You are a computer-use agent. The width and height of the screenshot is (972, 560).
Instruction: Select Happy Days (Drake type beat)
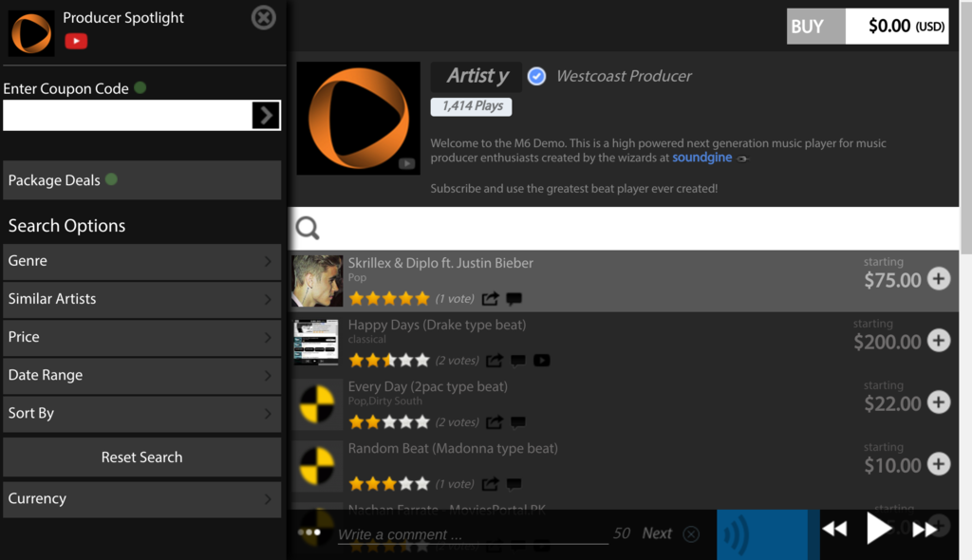pos(437,325)
